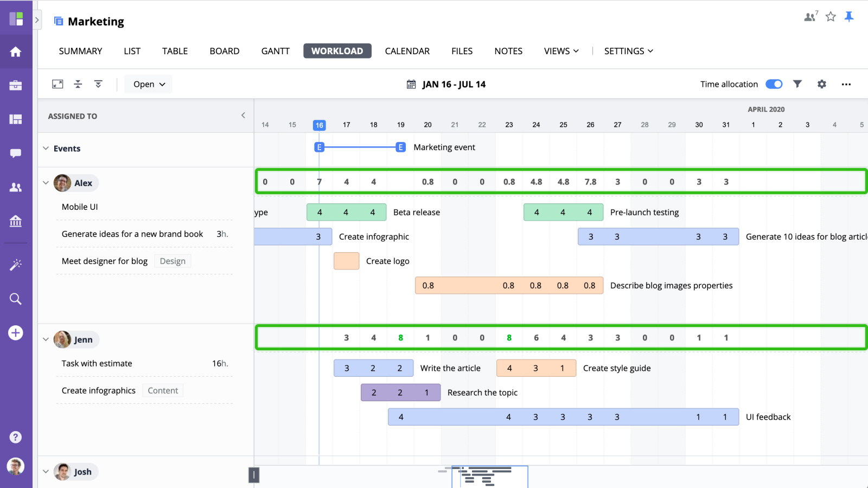Open 'Meet designer for blog' task

(x=105, y=261)
